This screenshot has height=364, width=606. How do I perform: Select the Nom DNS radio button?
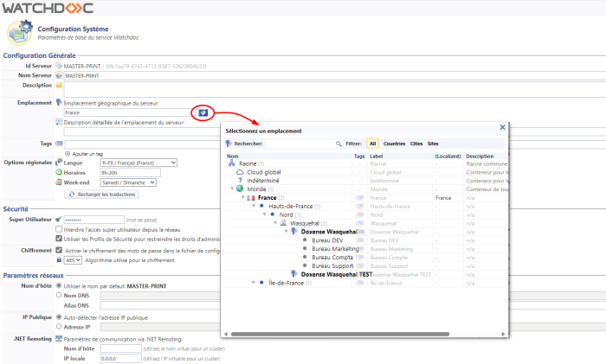click(x=59, y=295)
